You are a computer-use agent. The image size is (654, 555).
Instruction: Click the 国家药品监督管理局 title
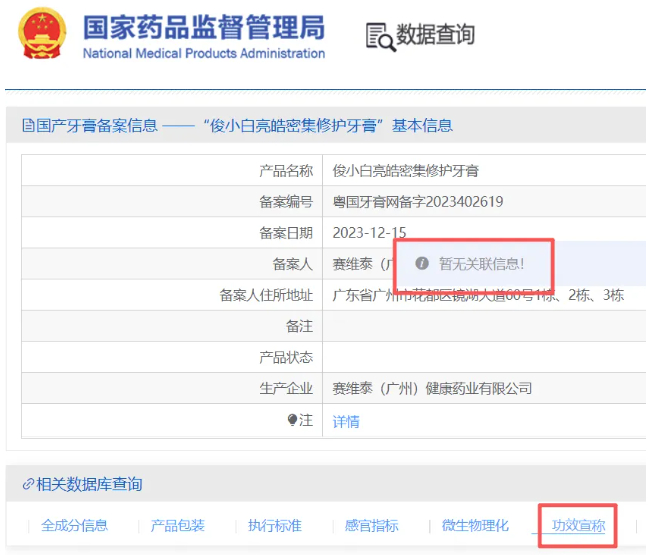pos(204,28)
